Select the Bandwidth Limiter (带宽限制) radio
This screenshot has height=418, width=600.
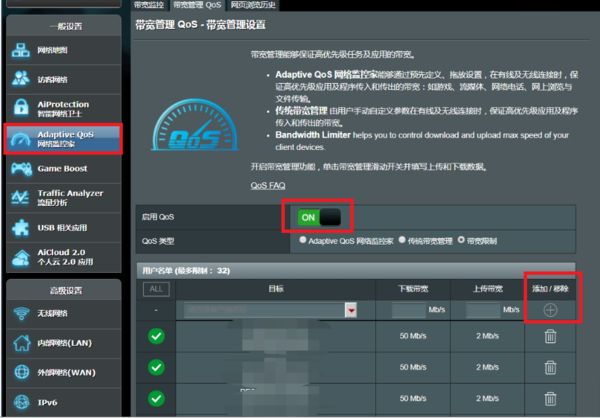[461, 240]
